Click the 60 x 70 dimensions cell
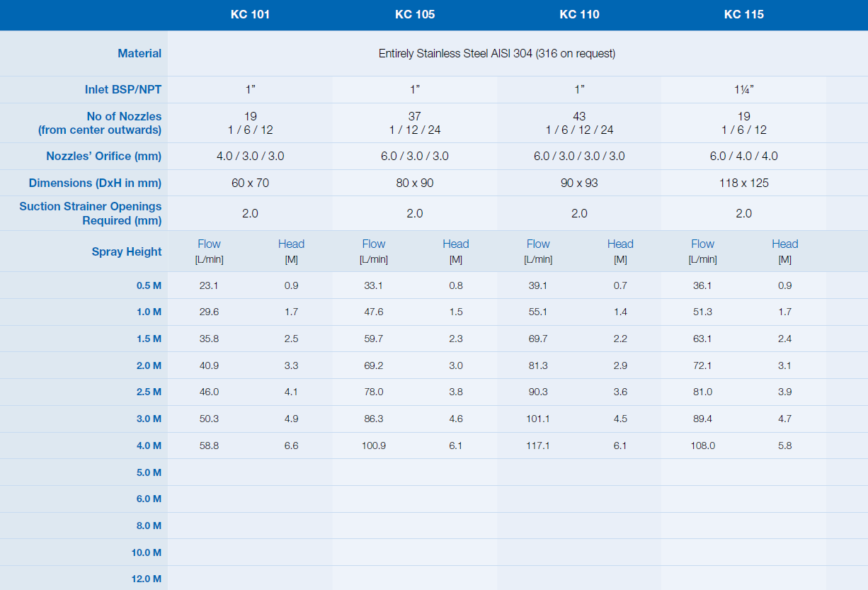 point(250,183)
